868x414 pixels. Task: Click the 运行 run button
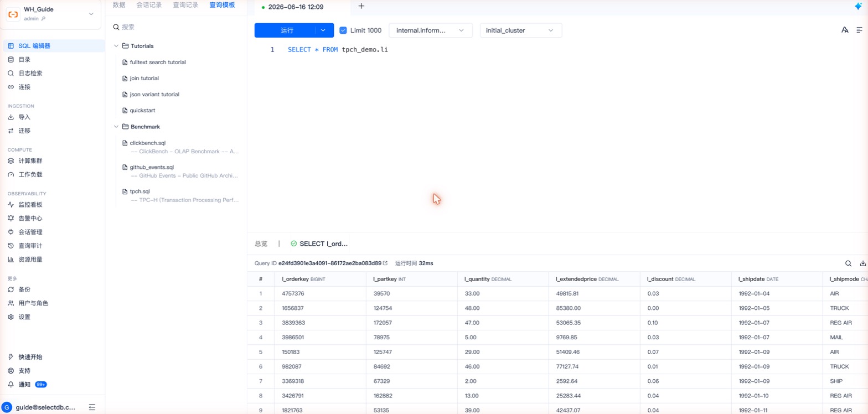coord(287,30)
